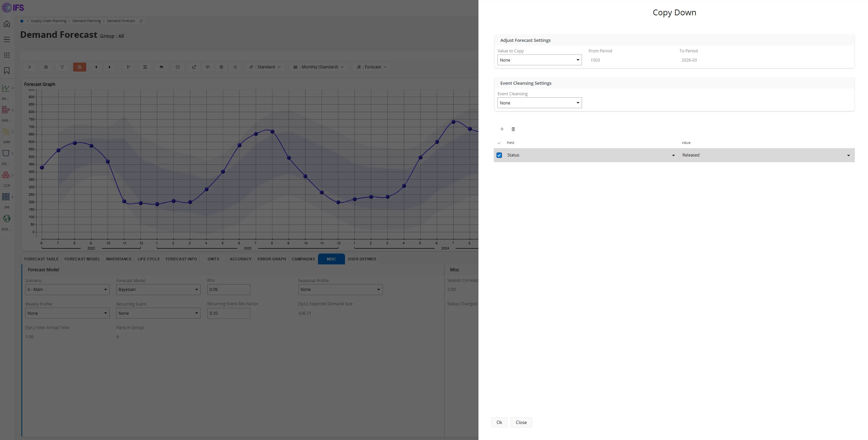Switch to the Campaigns tab
The image size is (868, 440).
click(303, 259)
